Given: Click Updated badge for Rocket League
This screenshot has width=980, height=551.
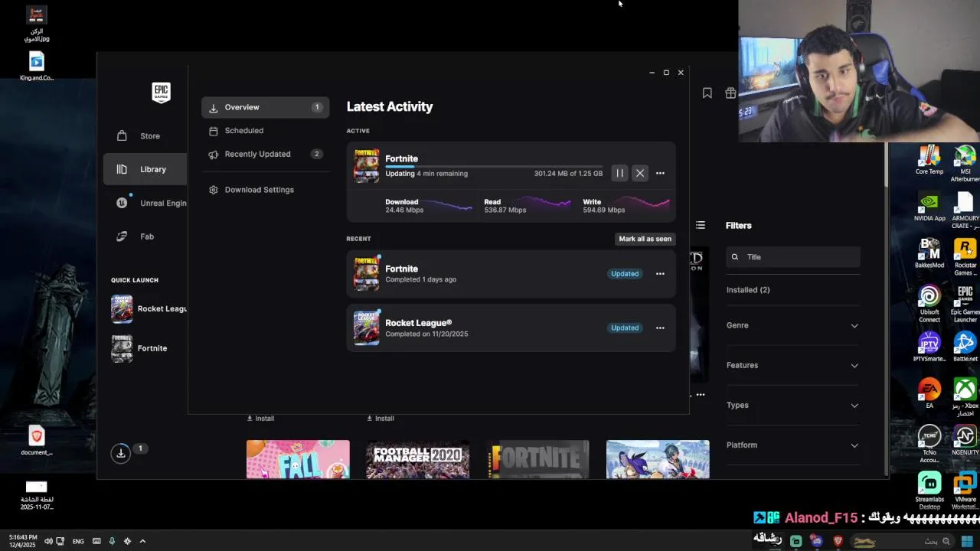Looking at the screenshot, I should (625, 328).
